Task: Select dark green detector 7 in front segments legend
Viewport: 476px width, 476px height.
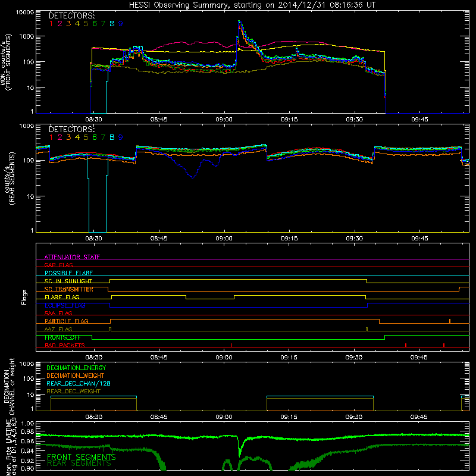Action: (103, 24)
